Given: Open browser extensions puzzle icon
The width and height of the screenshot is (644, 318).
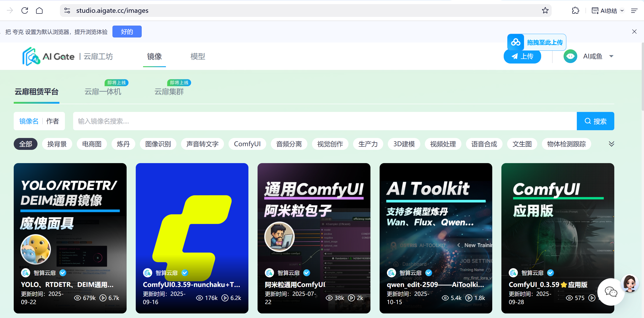Looking at the screenshot, I should [575, 11].
